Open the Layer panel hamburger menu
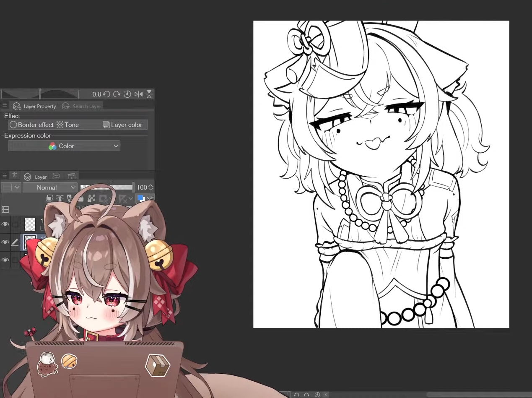The image size is (532, 398). click(5, 176)
